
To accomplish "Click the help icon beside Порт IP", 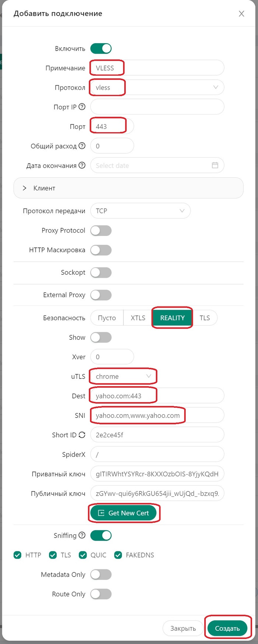I will pos(82,107).
